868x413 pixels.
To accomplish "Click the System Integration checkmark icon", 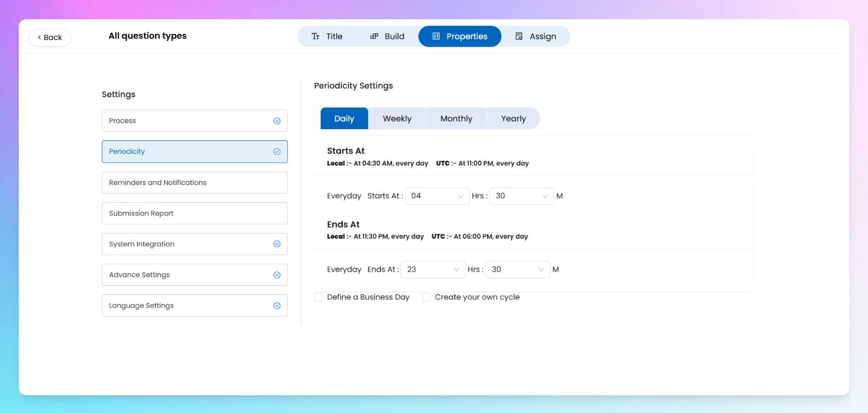I will click(277, 244).
